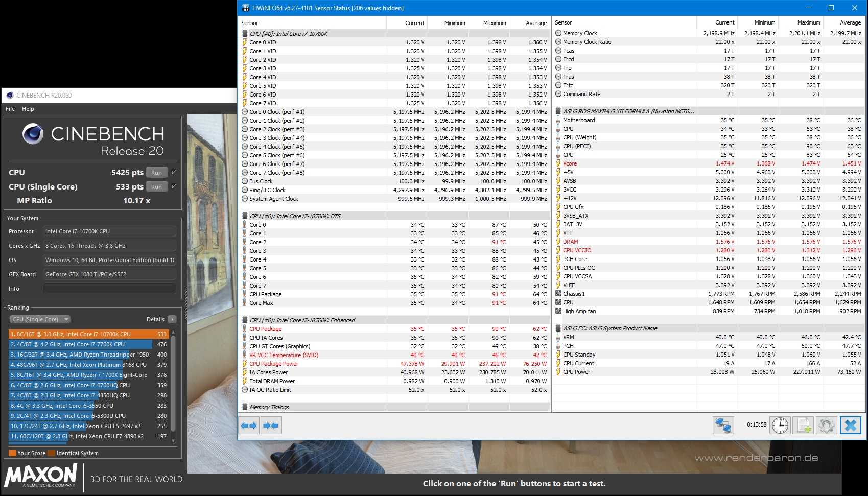Viewport: 868px width, 496px height.
Task: Click the collapse columns arrows icon in HWiNFO
Action: [271, 426]
